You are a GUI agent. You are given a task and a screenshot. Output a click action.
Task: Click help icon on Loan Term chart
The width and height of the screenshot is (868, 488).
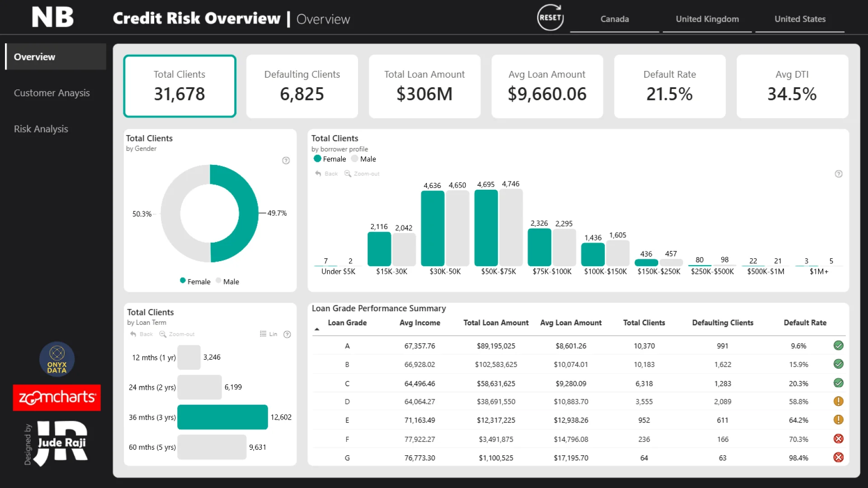[287, 334]
